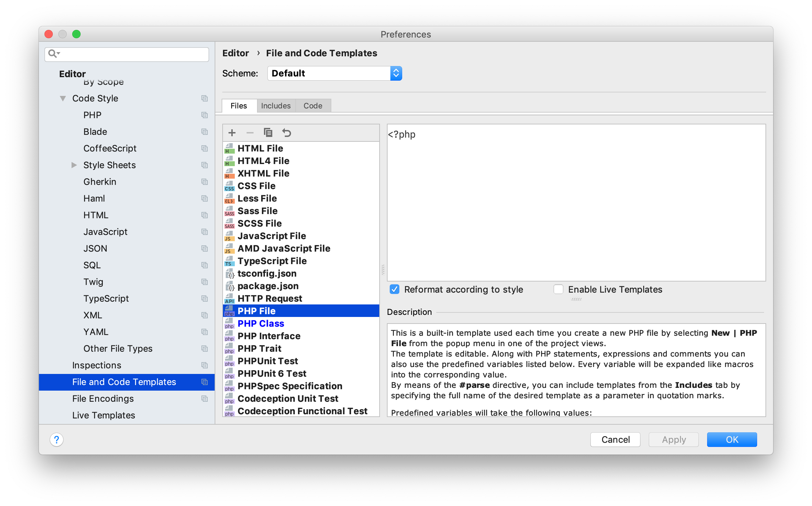Click the Copy Template icon
812x506 pixels.
click(x=268, y=133)
